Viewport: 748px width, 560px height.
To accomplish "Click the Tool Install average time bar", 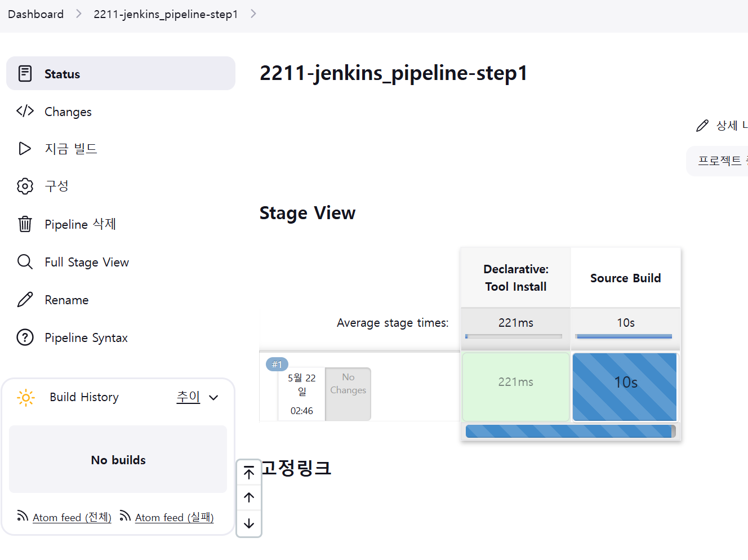I will click(514, 336).
